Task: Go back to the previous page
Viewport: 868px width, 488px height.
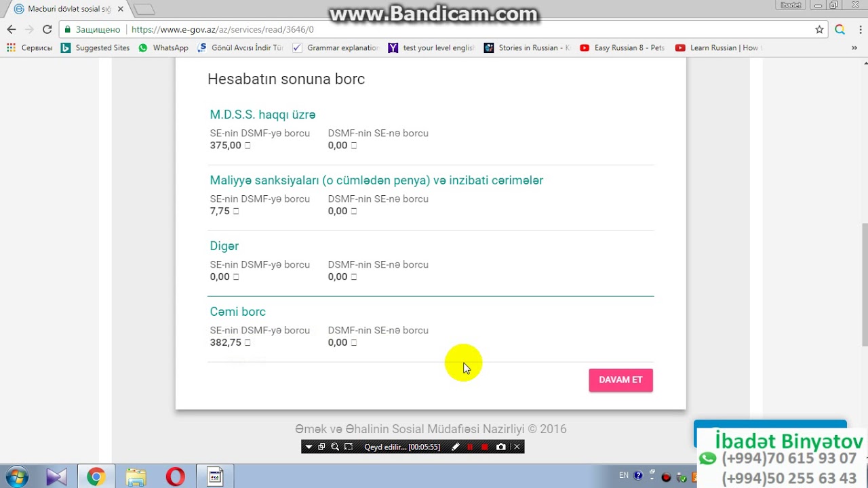Action: coord(12,29)
